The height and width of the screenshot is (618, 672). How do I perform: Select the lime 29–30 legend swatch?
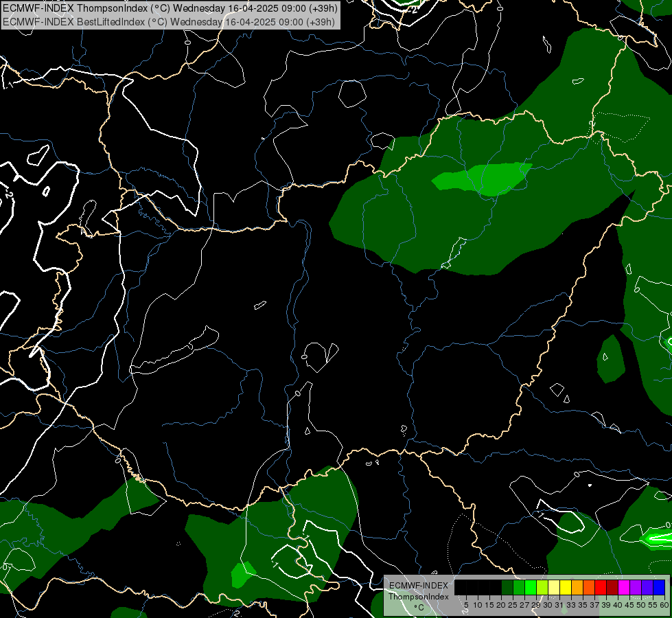click(542, 588)
